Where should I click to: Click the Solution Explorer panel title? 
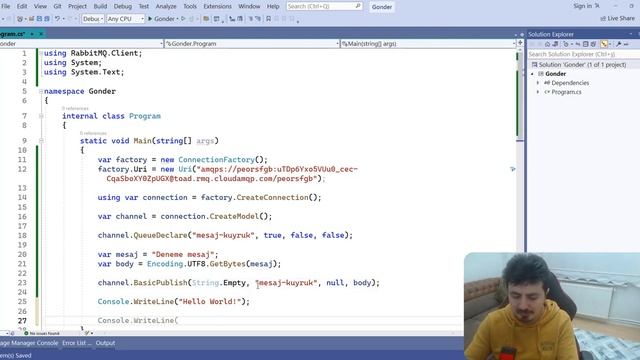point(551,34)
